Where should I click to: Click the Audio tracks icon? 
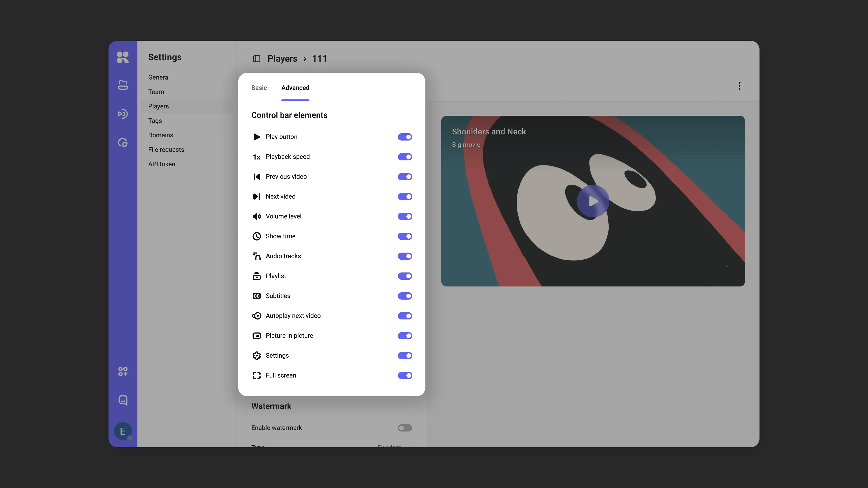coord(256,256)
